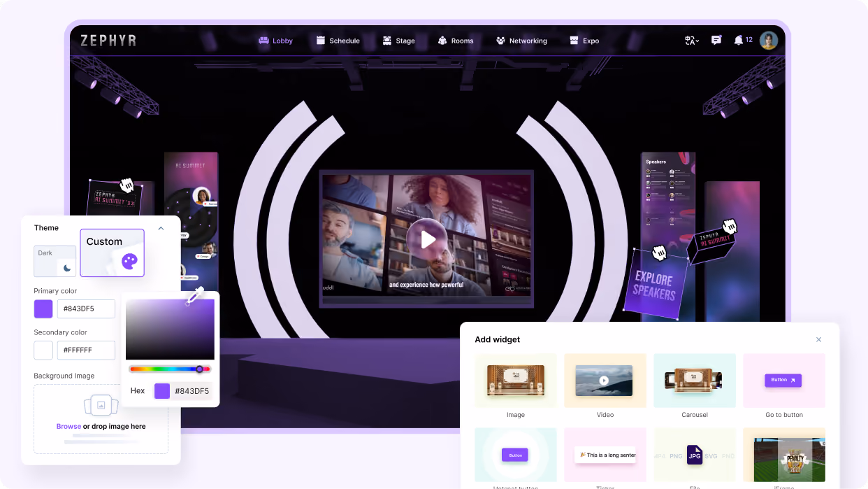
Task: Click the background image drop zone icon
Action: point(101,405)
